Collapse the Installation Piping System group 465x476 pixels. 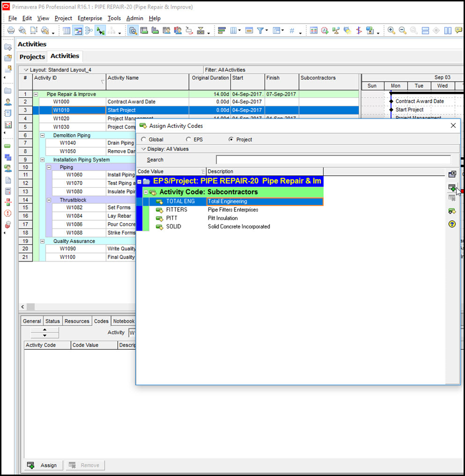[42, 160]
